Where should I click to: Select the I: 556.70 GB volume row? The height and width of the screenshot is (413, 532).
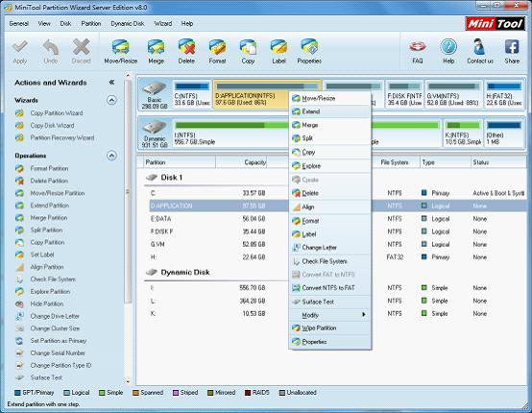point(338,288)
